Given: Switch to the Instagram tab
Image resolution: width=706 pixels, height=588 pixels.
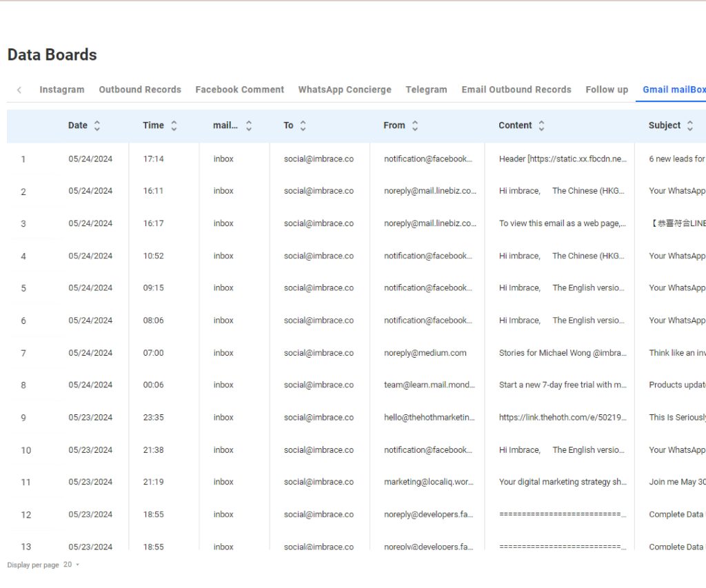Looking at the screenshot, I should 62,90.
